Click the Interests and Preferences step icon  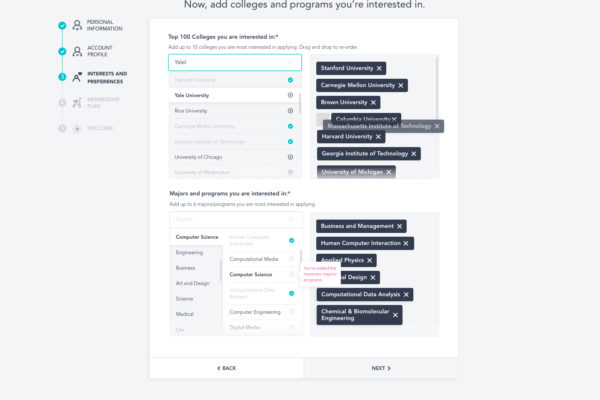(x=77, y=77)
